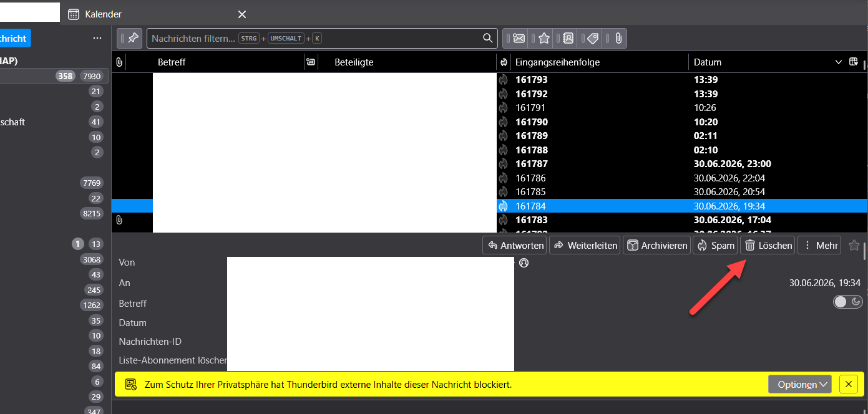Reply using the Antworten button
The width and height of the screenshot is (868, 414).
point(515,245)
